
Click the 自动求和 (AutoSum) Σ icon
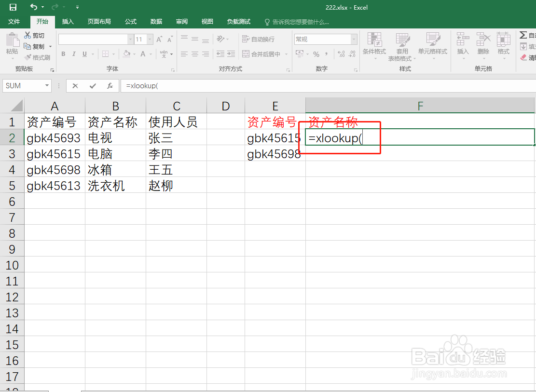point(524,34)
